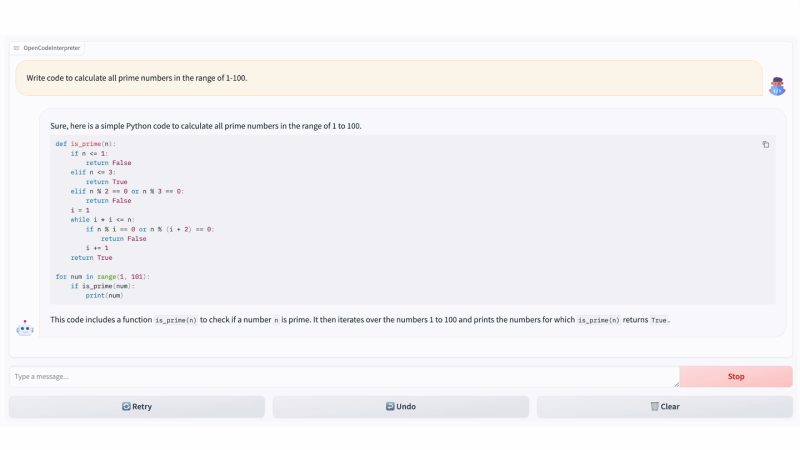Screen dimensions: 800x450
Task: Focus the 'Type a message...' input box
Action: click(x=340, y=376)
